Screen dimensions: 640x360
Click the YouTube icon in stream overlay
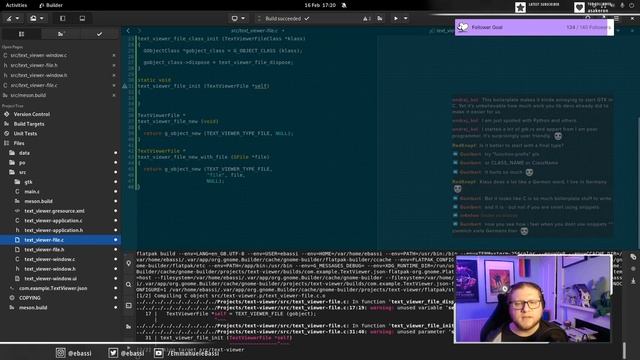point(159,353)
